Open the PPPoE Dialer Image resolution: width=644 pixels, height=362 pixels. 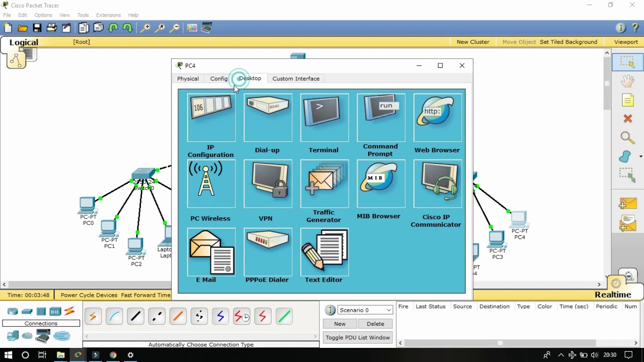coord(268,252)
